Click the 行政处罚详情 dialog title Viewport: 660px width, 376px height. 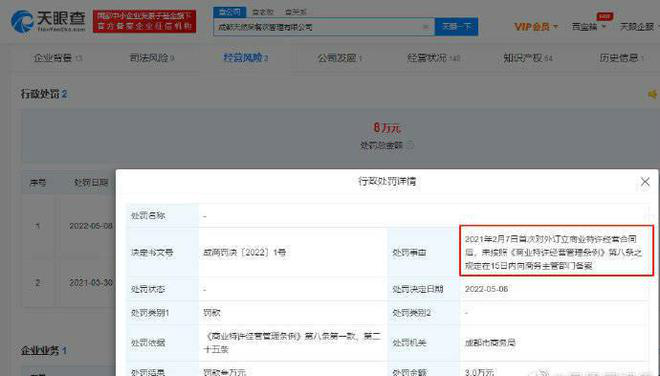pos(387,181)
